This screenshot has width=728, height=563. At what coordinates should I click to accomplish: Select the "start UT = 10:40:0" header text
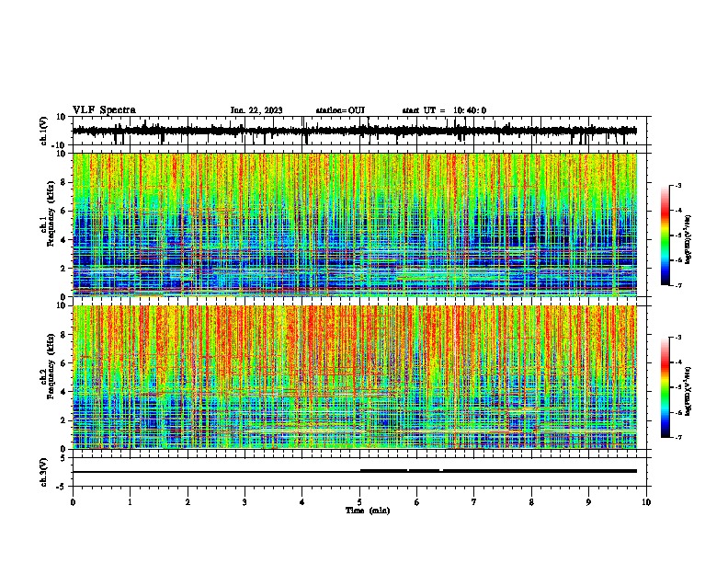point(444,110)
